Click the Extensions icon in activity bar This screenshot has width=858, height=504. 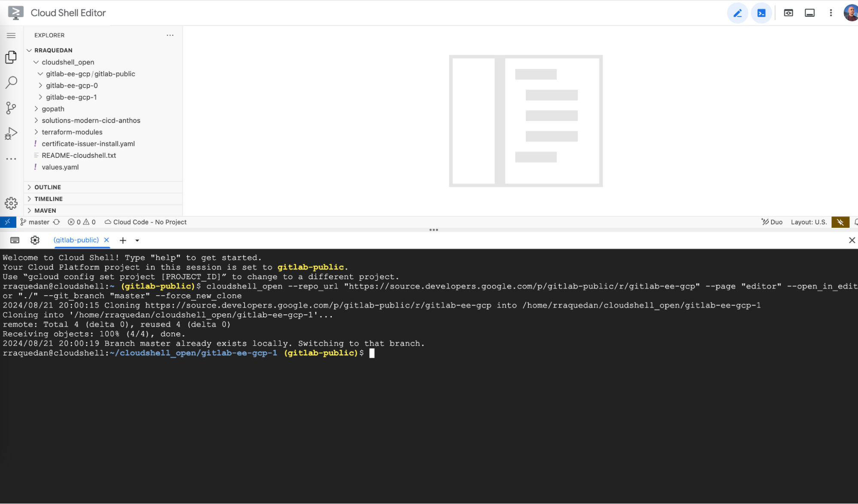click(x=12, y=157)
